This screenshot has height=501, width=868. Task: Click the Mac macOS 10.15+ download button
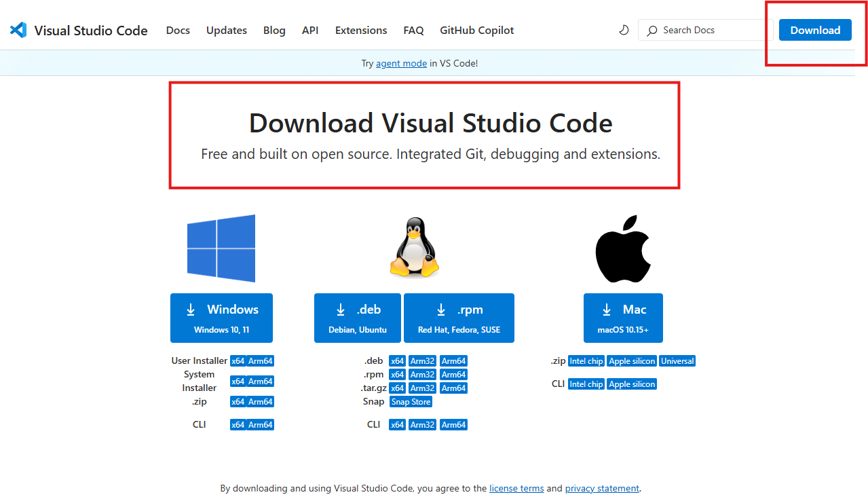click(x=623, y=318)
